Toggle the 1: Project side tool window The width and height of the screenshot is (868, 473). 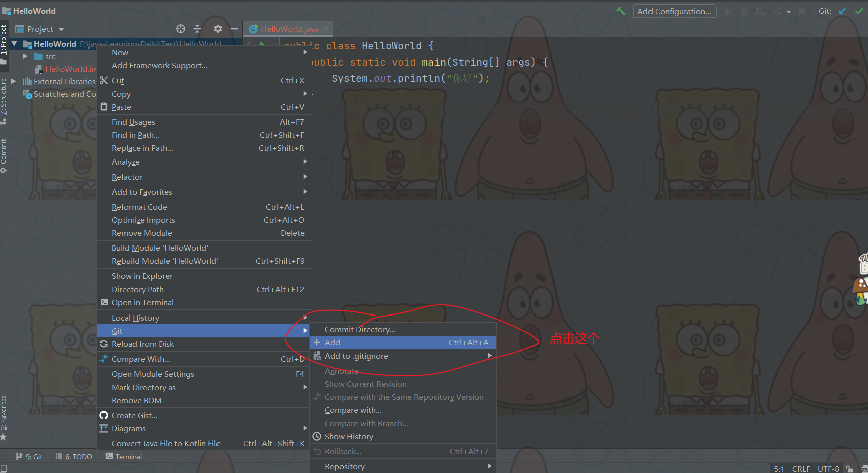(4, 44)
